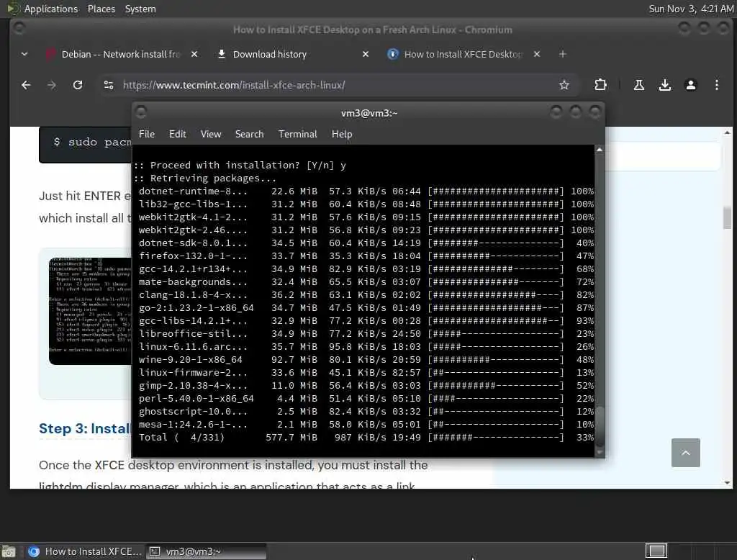Click the Step 3 heading in the article
The height and width of the screenshot is (560, 737).
coord(85,428)
